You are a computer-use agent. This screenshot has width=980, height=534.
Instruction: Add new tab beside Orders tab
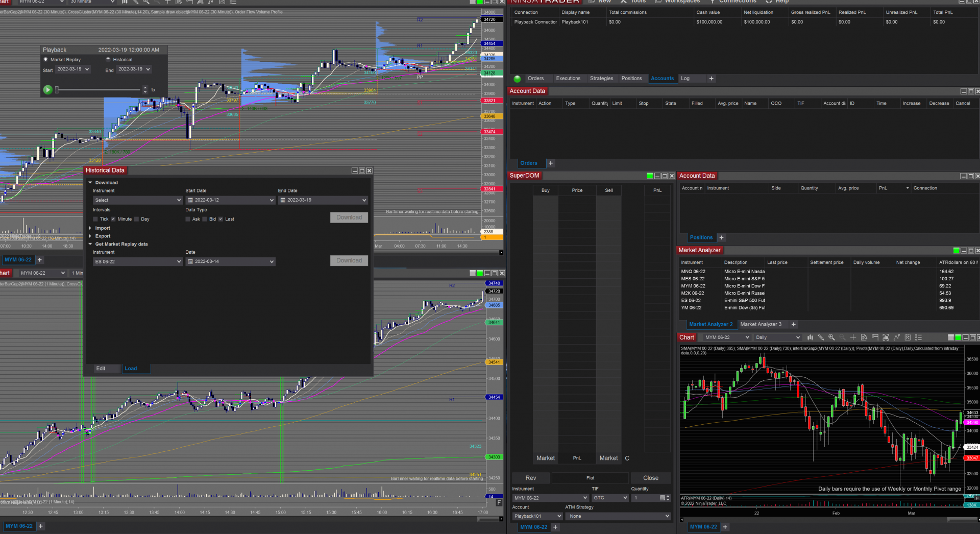click(550, 163)
